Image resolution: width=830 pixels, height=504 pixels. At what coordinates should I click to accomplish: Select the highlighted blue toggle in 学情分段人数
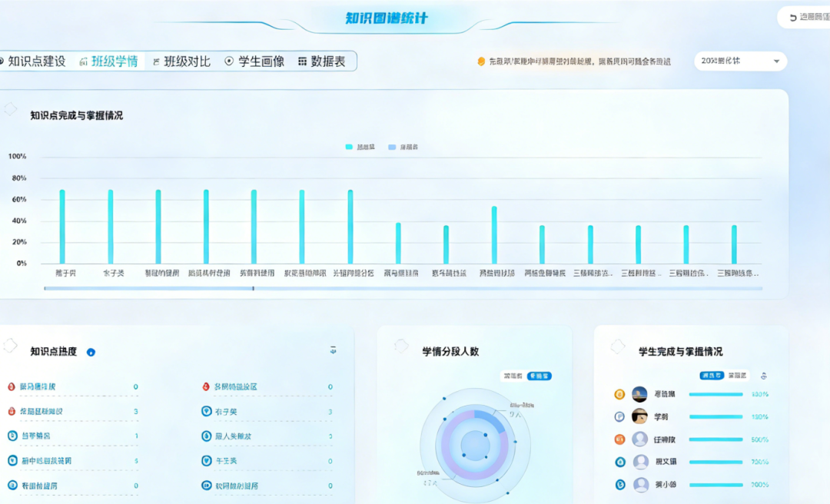pos(539,376)
